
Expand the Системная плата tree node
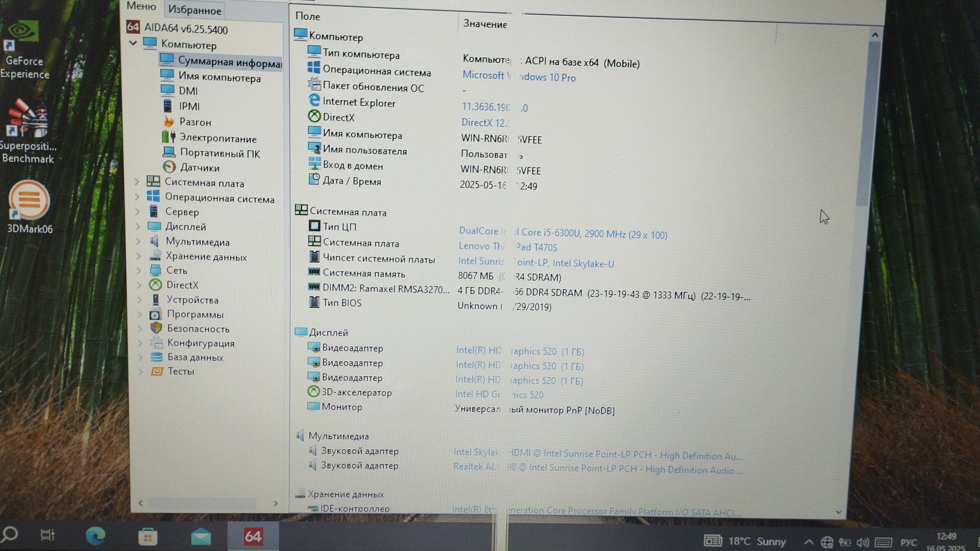[x=137, y=182]
